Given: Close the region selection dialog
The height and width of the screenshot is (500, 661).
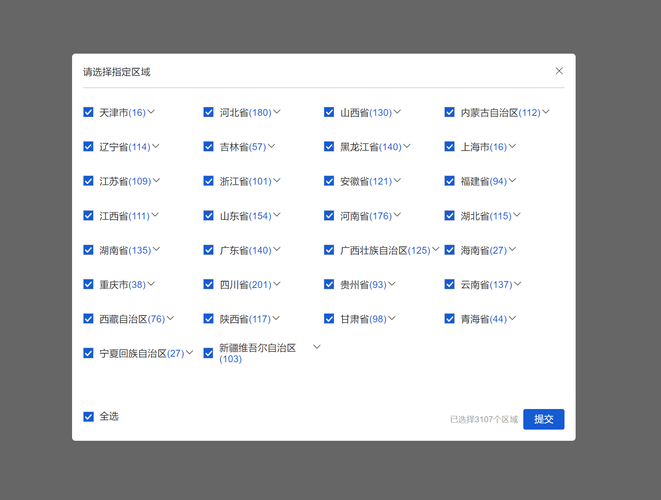Looking at the screenshot, I should point(559,71).
